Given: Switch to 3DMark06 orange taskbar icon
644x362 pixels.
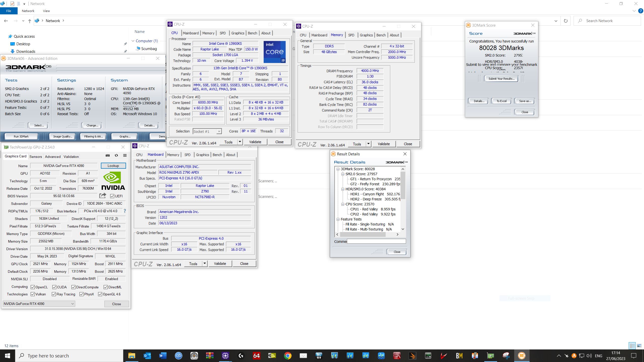Looking at the screenshot, I should (x=521, y=356).
